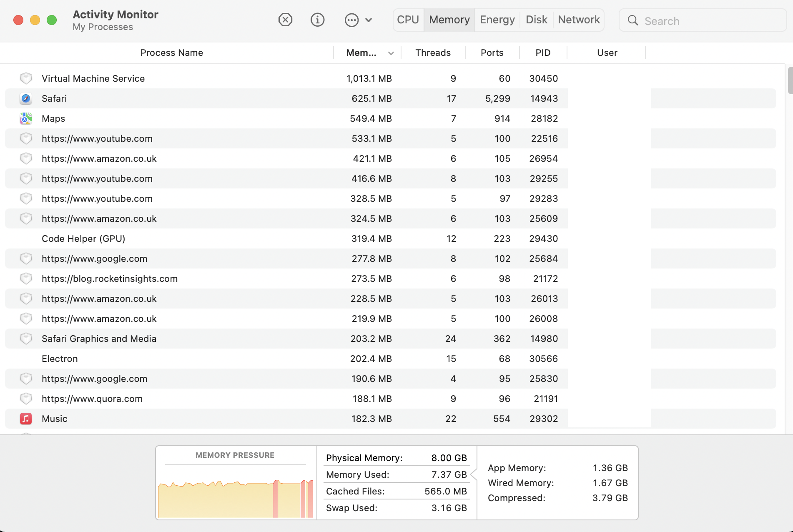Click the 625.1 MB memory value
Screen dimensions: 793x532
pyautogui.click(x=371, y=98)
